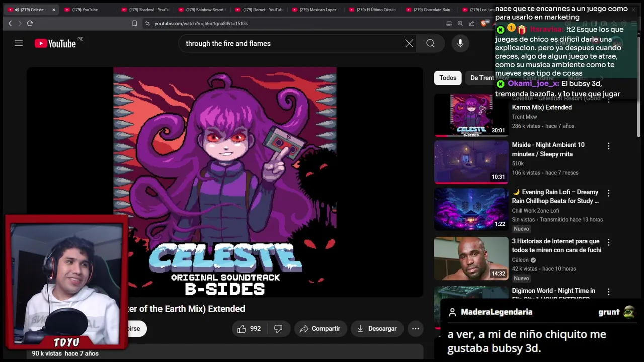Open options for Miside Night Ambient video
644x362 pixels.
pos(608,146)
